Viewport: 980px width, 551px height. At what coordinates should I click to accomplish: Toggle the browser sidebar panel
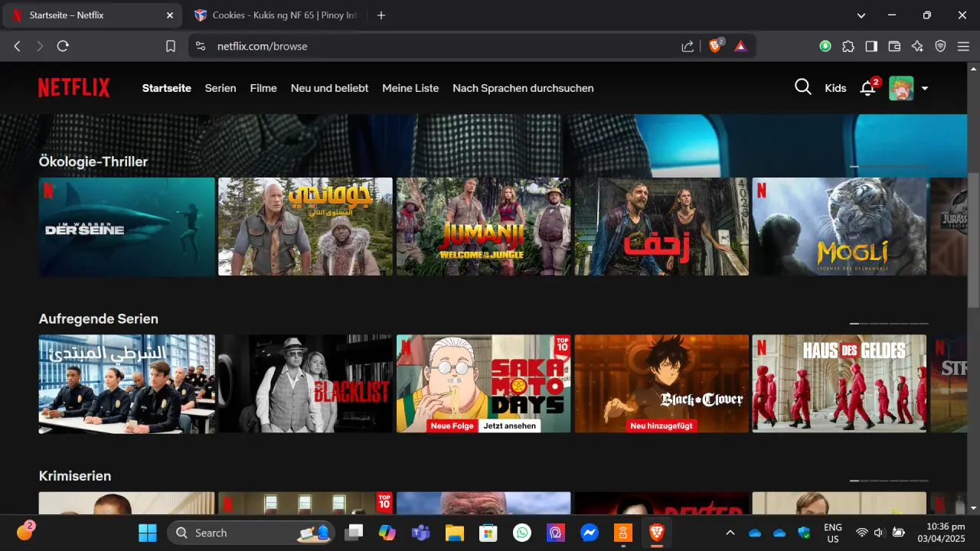tap(871, 46)
